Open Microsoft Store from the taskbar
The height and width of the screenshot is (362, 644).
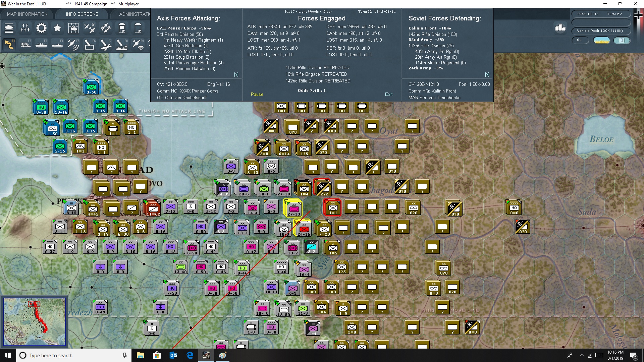[157, 355]
